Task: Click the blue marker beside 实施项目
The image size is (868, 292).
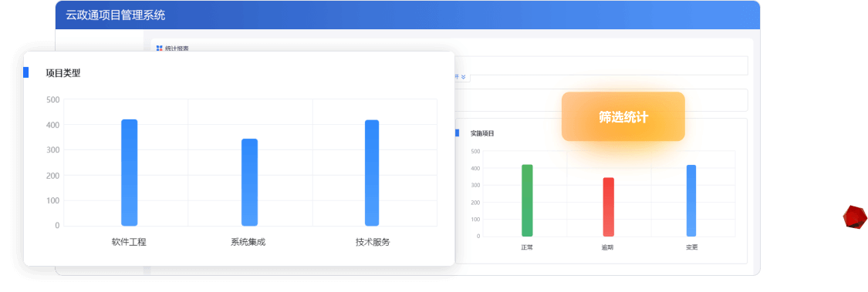Action: point(457,133)
